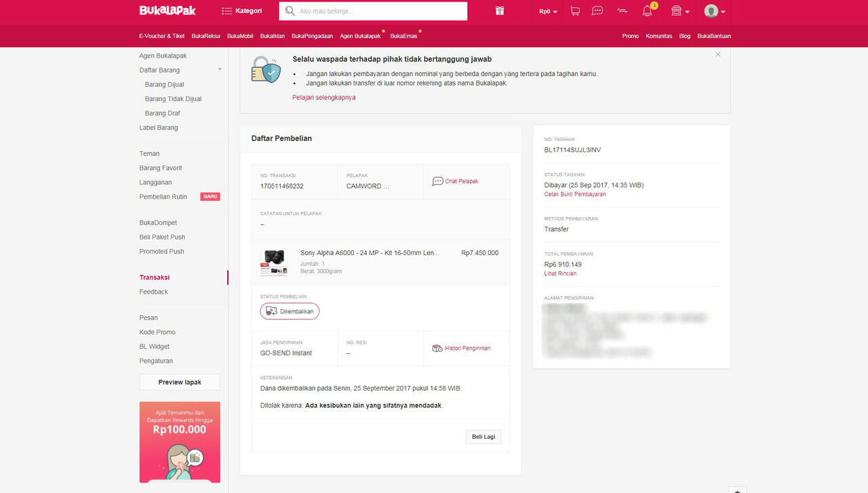Open the chat messages icon in header

(597, 11)
